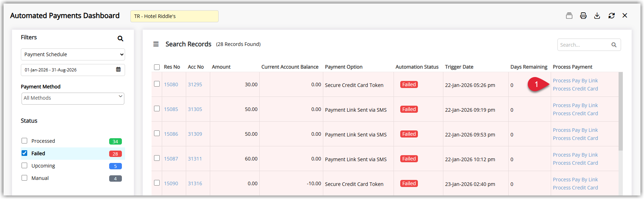Open reservation number 15087
The width and height of the screenshot is (644, 199).
[171, 159]
